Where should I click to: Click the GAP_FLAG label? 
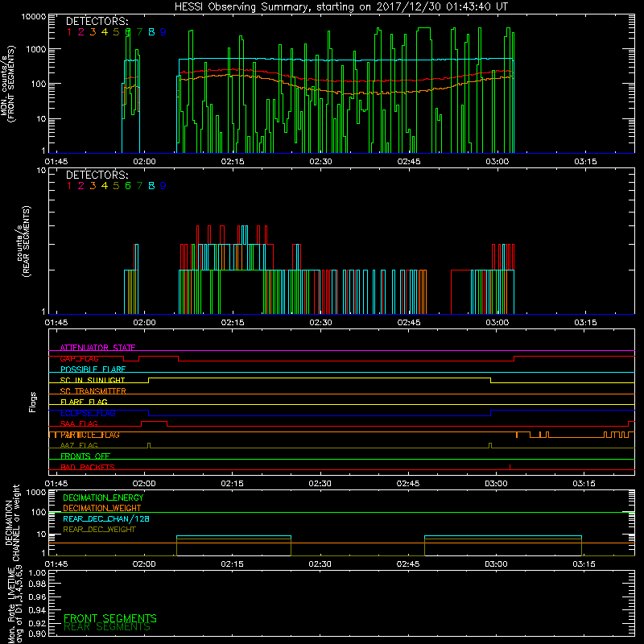(x=79, y=358)
